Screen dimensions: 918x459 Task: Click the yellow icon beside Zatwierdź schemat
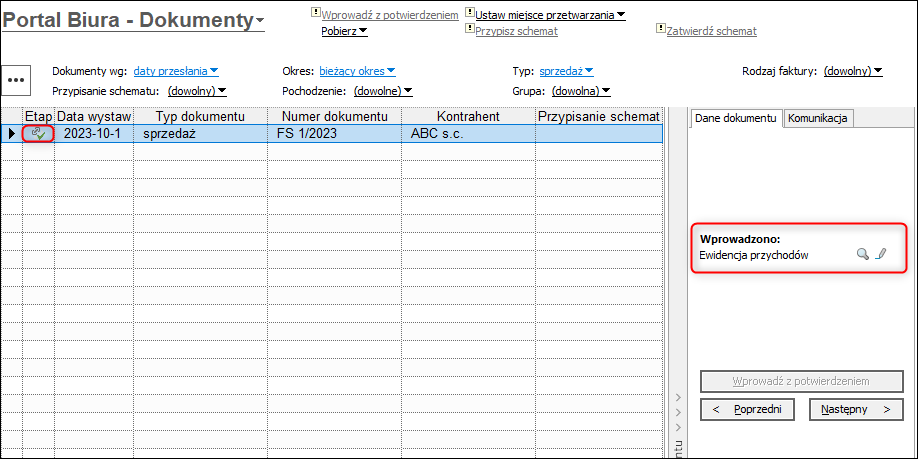coord(661,28)
